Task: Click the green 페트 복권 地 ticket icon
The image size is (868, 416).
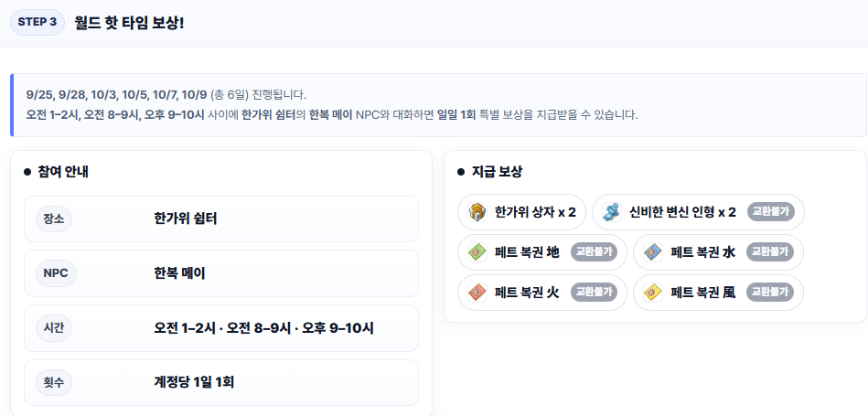Action: click(x=477, y=252)
